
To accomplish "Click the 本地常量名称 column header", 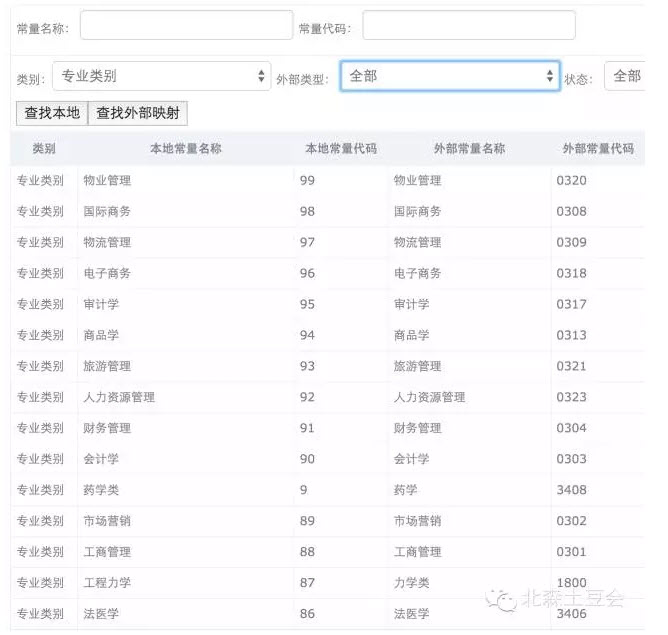I will (186, 149).
